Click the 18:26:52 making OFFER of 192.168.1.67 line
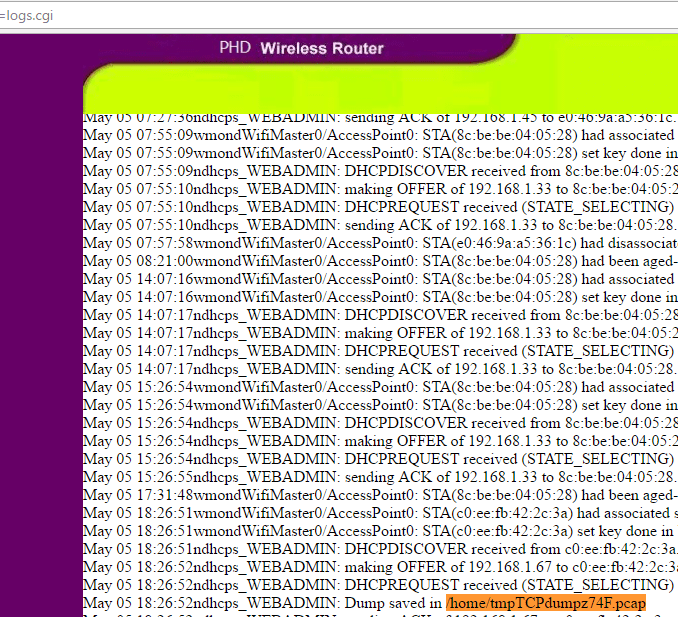The width and height of the screenshot is (678, 617). (380, 566)
